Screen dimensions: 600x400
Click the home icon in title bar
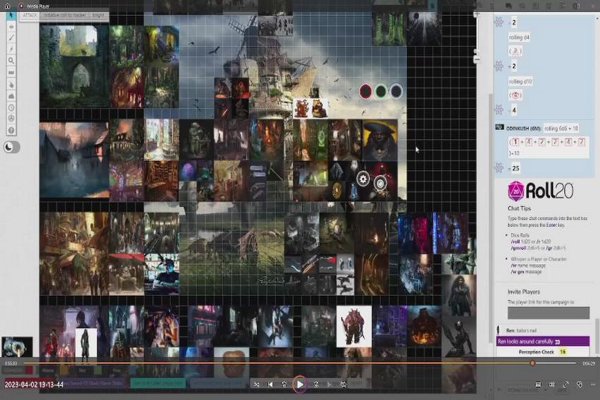click(7, 6)
